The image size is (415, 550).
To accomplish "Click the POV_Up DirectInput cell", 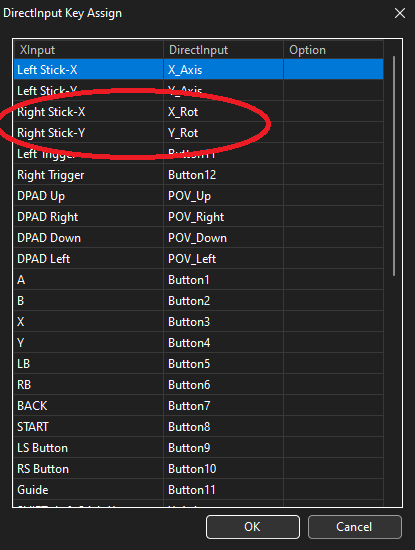I will coord(223,196).
